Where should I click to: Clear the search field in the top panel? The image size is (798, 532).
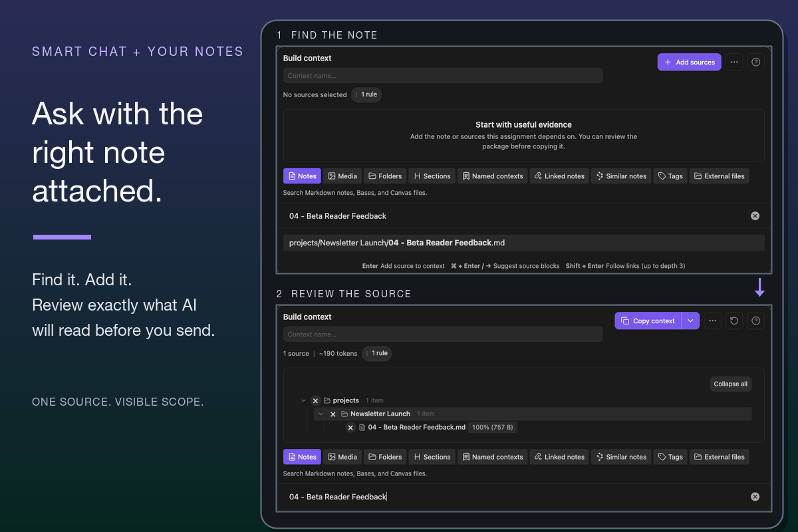click(755, 215)
